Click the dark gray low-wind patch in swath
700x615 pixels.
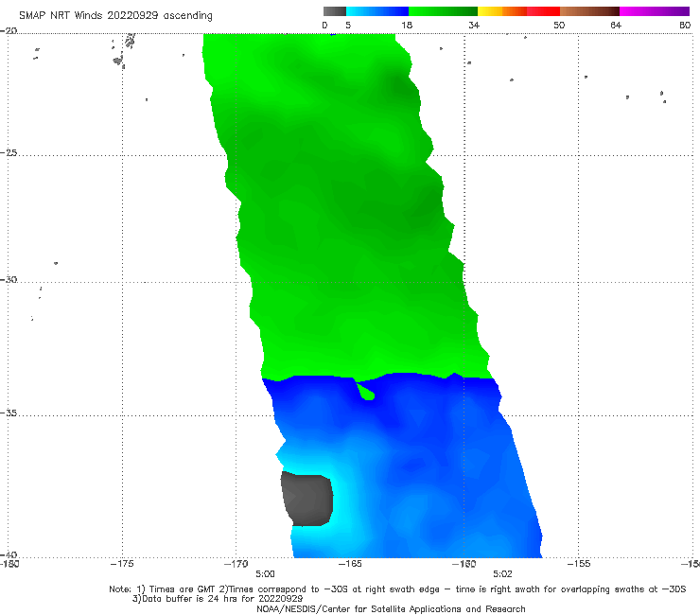pos(307,500)
